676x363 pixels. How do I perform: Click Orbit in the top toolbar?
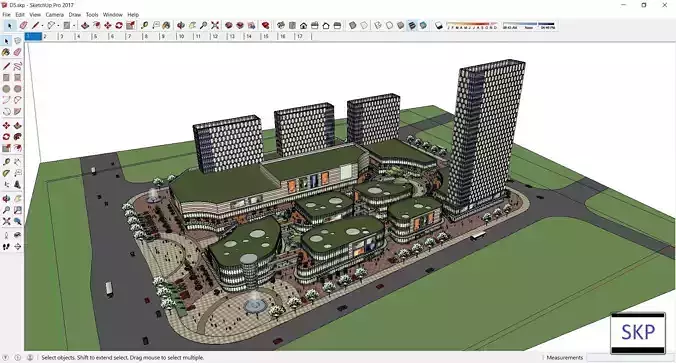[181, 26]
